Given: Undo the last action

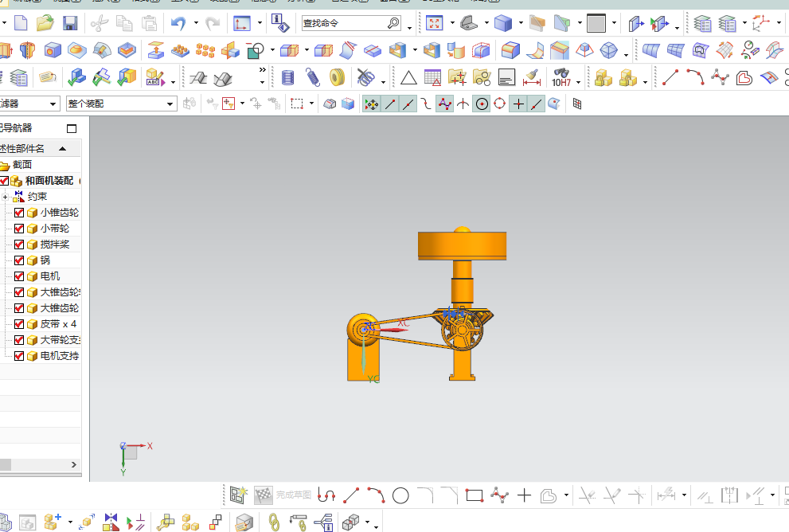Looking at the screenshot, I should click(178, 23).
